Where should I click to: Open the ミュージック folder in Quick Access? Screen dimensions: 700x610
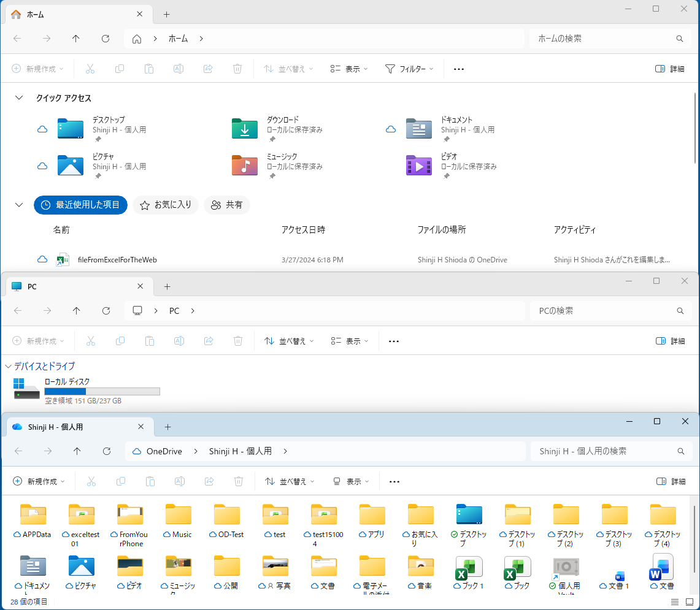click(x=245, y=166)
